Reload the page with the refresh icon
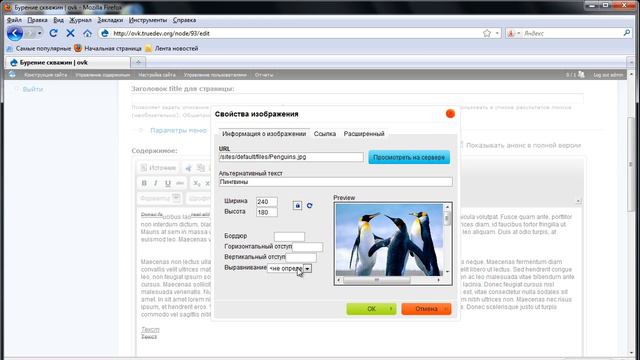The width and height of the screenshot is (640, 360). [53, 33]
